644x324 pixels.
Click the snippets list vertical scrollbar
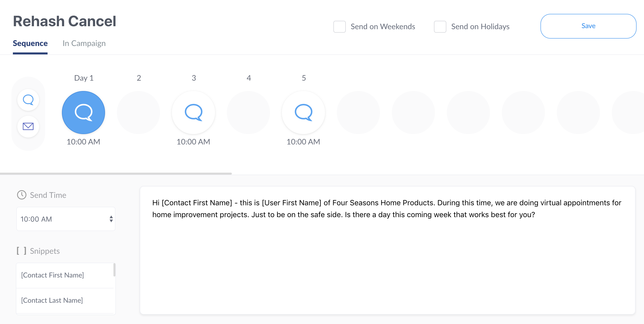pyautogui.click(x=114, y=270)
